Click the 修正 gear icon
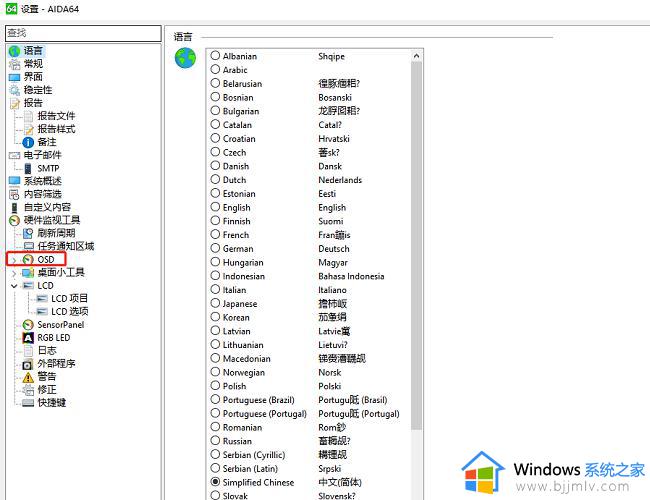This screenshot has width=650, height=500. coord(28,390)
